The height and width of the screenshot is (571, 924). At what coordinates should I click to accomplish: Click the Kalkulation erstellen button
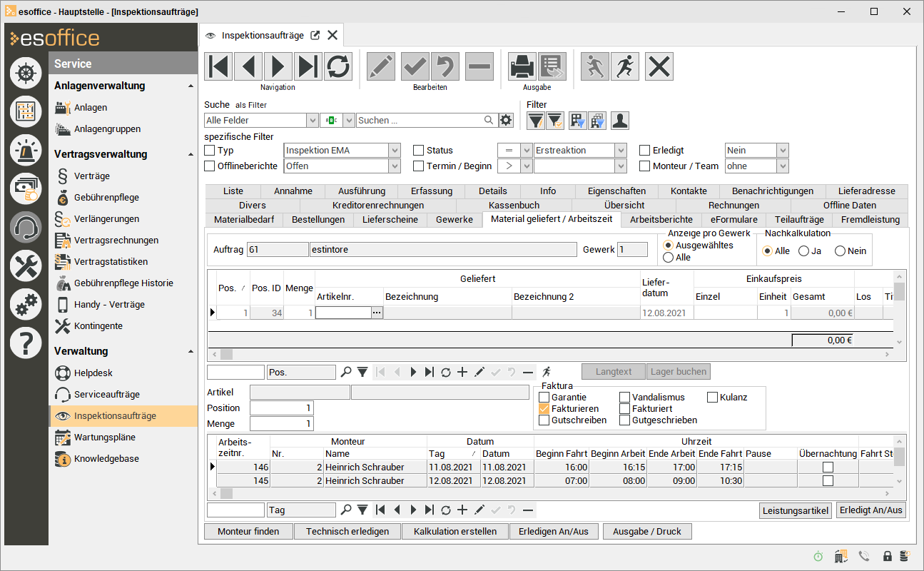tap(455, 532)
